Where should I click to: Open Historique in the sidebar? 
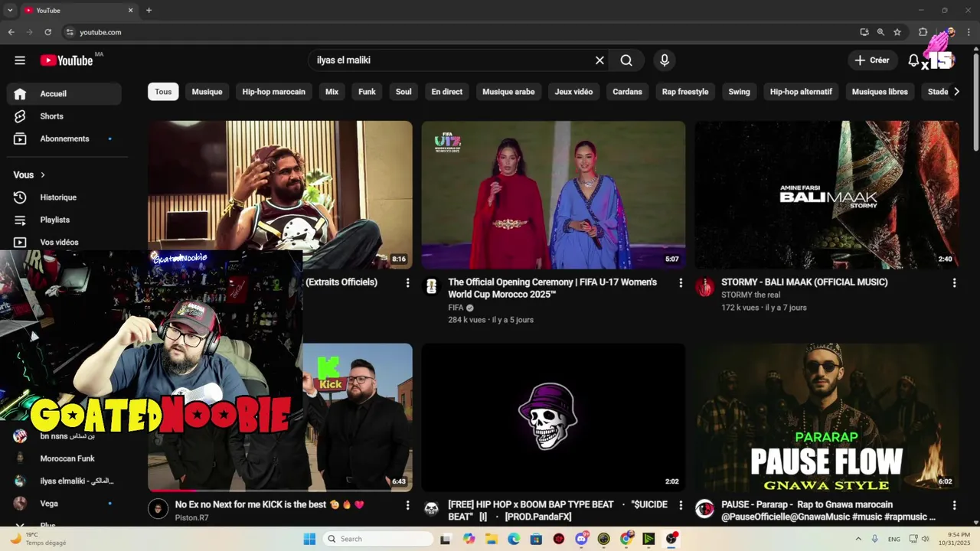tap(64, 197)
